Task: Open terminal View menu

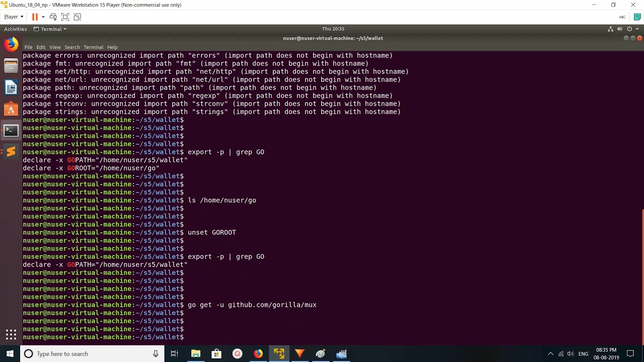Action: coord(55,47)
